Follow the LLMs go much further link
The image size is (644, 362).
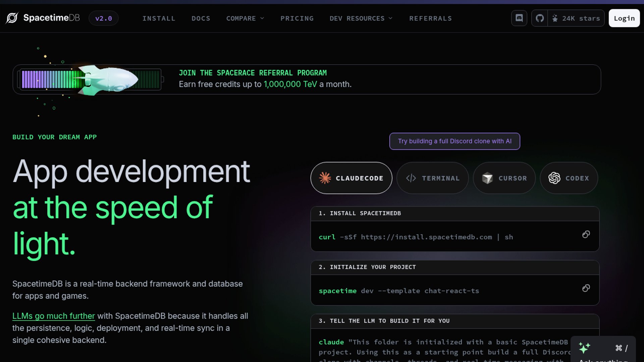[54, 316]
